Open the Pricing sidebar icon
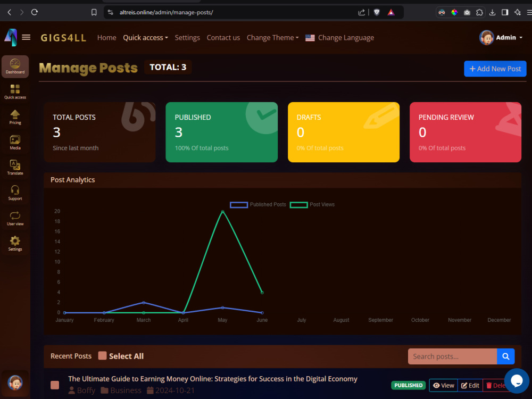This screenshot has height=399, width=532. point(15,118)
